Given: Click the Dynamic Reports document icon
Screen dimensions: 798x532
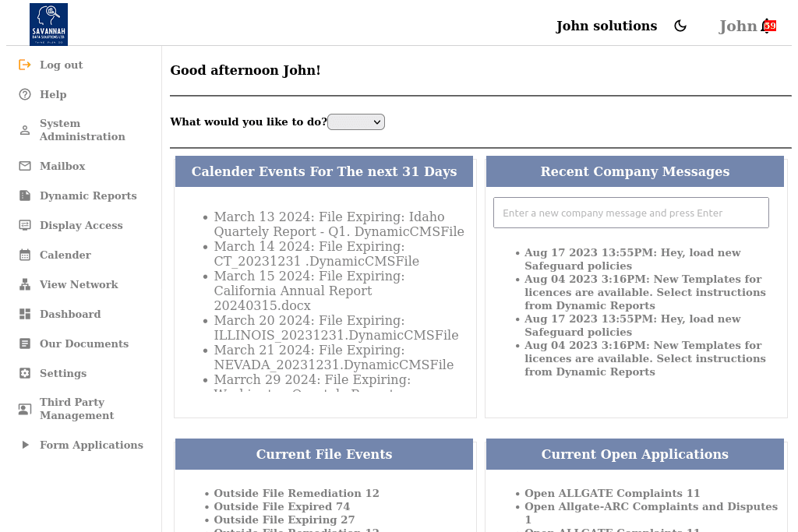Looking at the screenshot, I should (x=24, y=196).
